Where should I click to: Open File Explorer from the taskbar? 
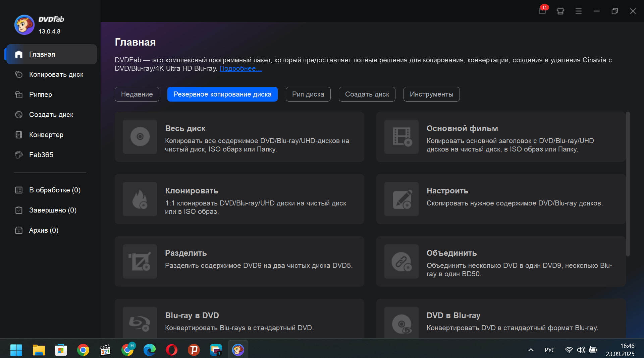(x=39, y=350)
